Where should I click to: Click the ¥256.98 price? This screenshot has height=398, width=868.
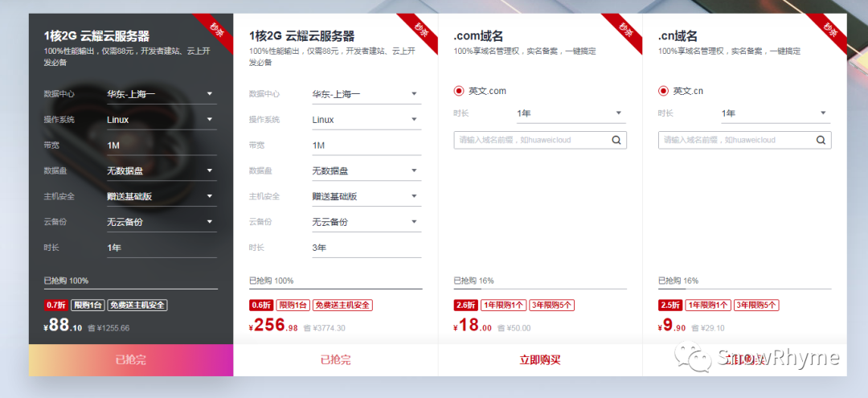point(273,326)
